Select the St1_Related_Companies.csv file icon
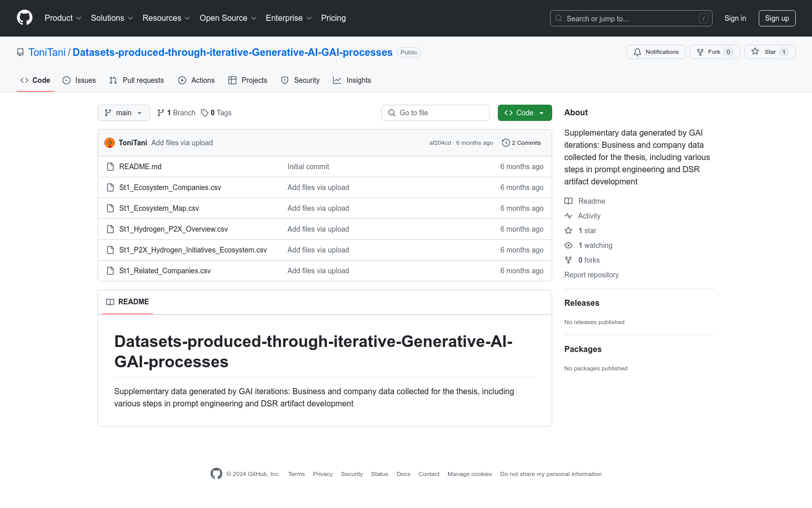The height and width of the screenshot is (508, 812). pos(110,271)
